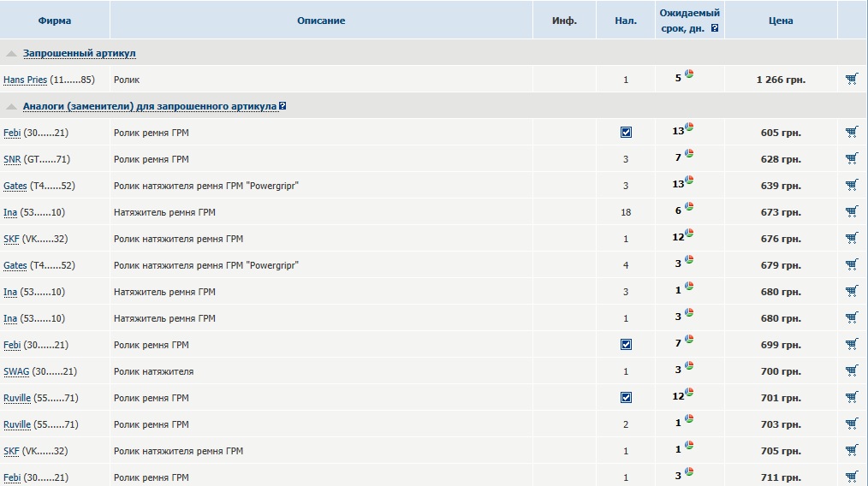
Task: Click the price 705 грн.
Action: click(x=781, y=451)
